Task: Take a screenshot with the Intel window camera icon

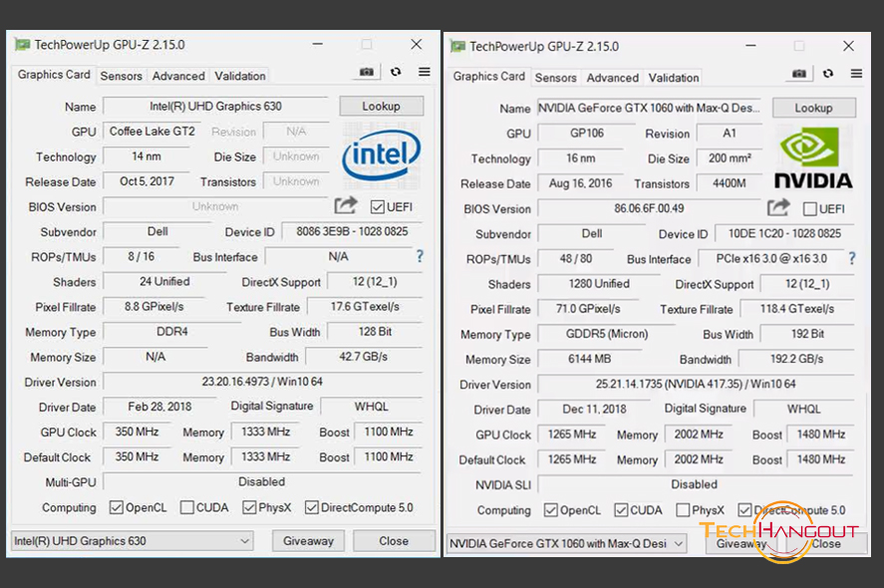Action: coord(367,72)
